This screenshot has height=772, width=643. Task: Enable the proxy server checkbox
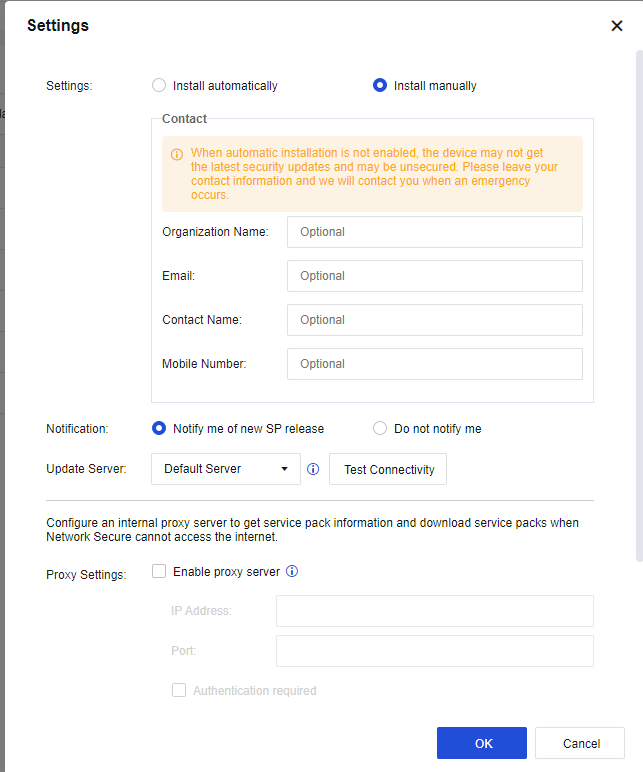pos(159,572)
